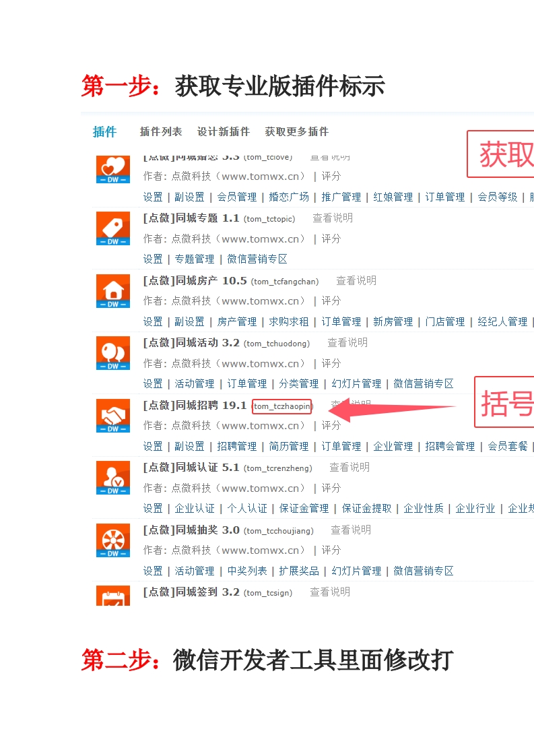Click 分类管理 under 同城活动
The width and height of the screenshot is (534, 756).
click(299, 383)
